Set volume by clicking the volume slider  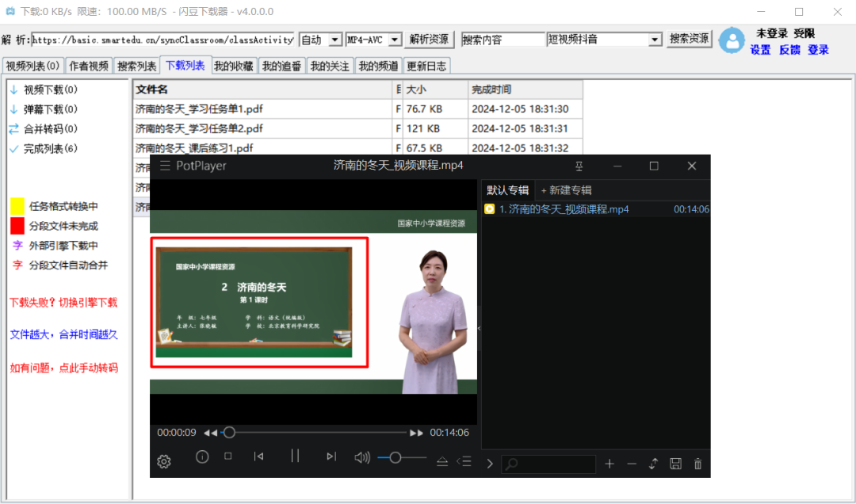(396, 457)
